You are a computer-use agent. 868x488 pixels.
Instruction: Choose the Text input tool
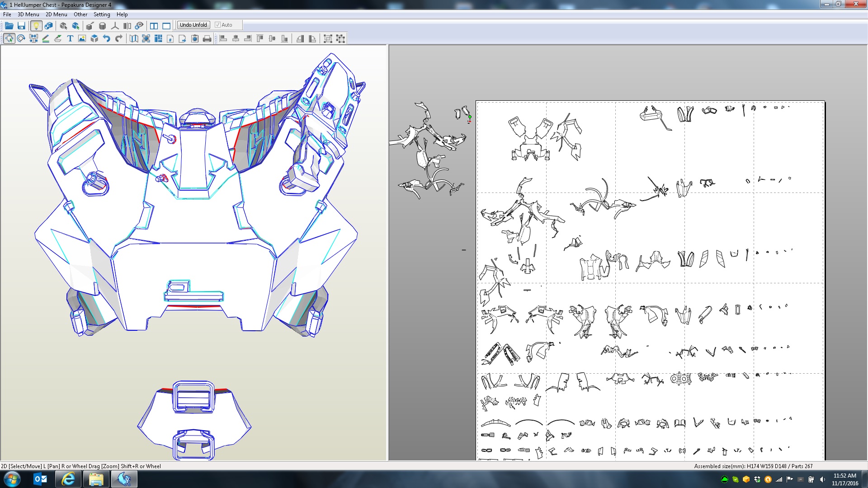pyautogui.click(x=70, y=38)
